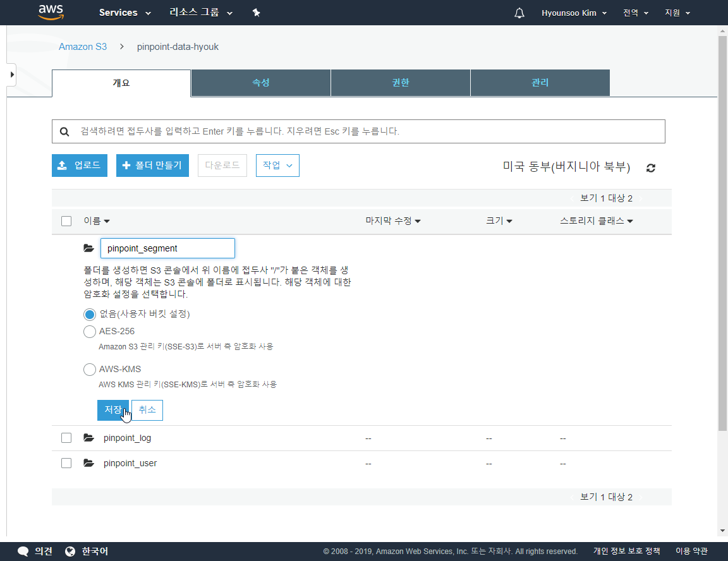Open the 작업 actions dropdown
The width and height of the screenshot is (728, 561).
tap(277, 166)
